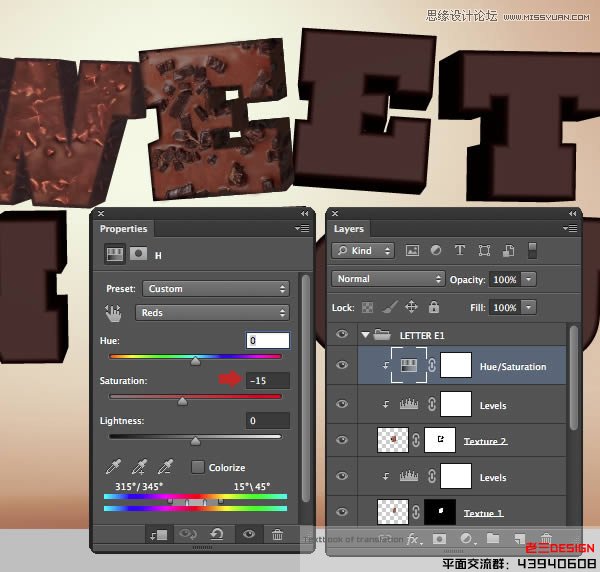Image resolution: width=600 pixels, height=572 pixels.
Task: Collapse the LETTER E1 group triangle
Action: (365, 335)
